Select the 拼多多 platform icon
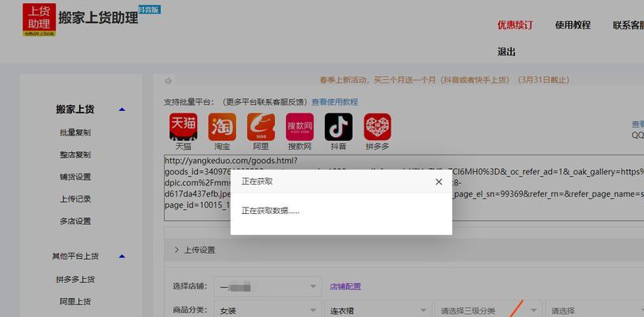 [x=377, y=127]
